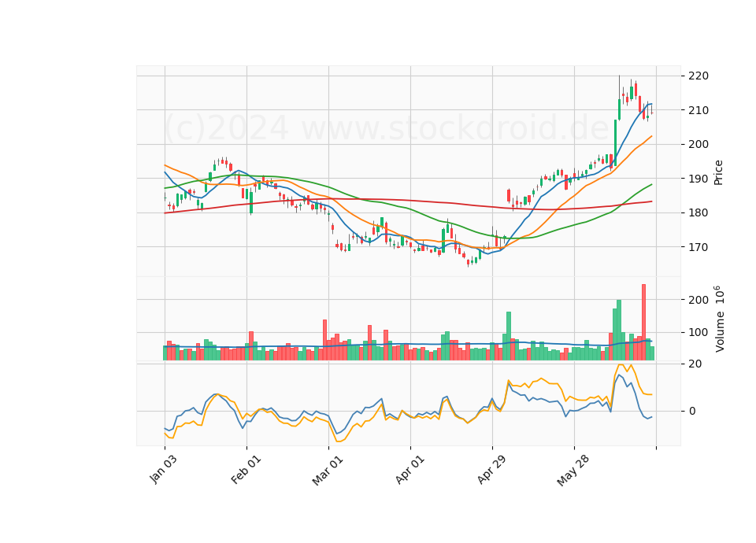756x543 pixels.
Task: Click the 190 price axis value
Action: coord(699,179)
